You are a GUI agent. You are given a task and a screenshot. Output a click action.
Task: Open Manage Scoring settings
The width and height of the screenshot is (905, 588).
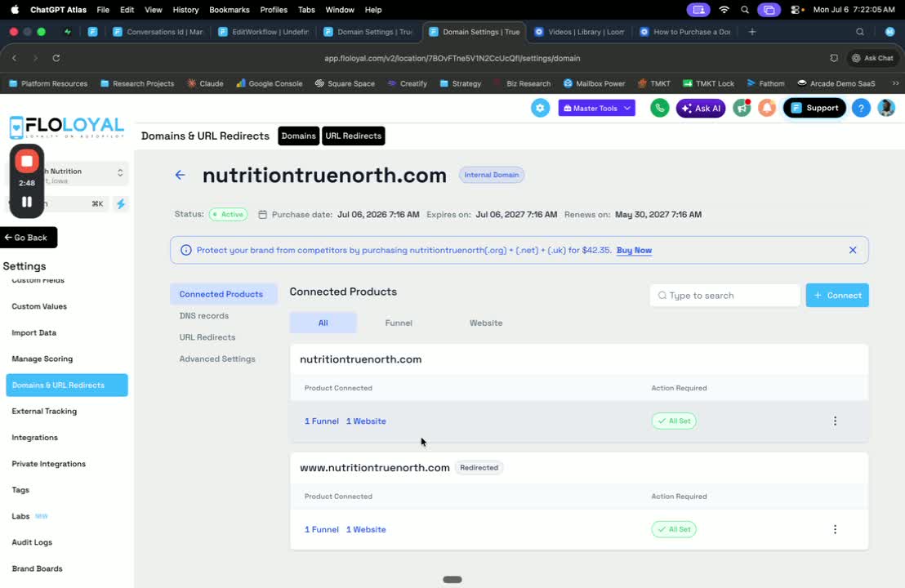click(x=42, y=359)
